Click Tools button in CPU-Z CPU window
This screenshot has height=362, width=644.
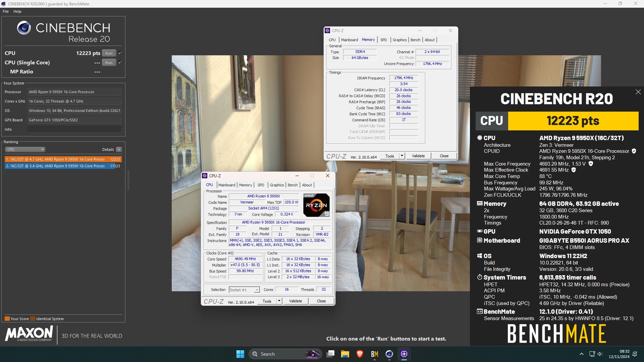coord(267,301)
